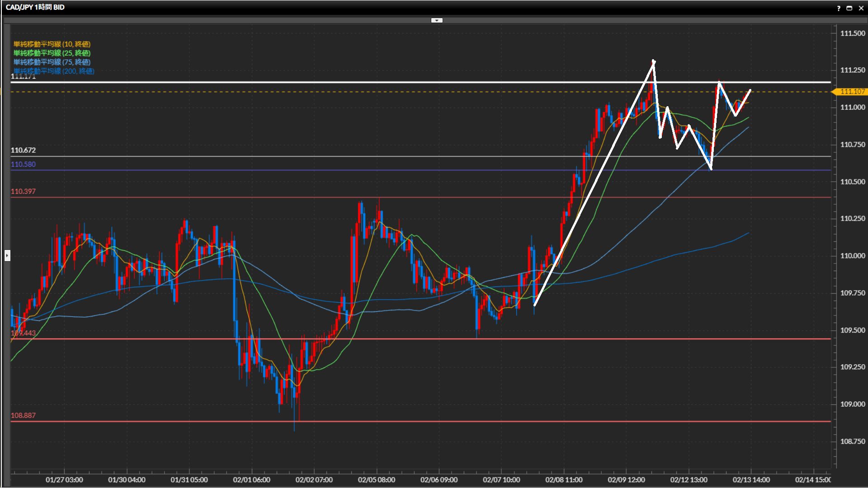Screen dimensions: 868x488
Task: Click the CAD/JPY 1時間 BID title
Action: point(35,7)
